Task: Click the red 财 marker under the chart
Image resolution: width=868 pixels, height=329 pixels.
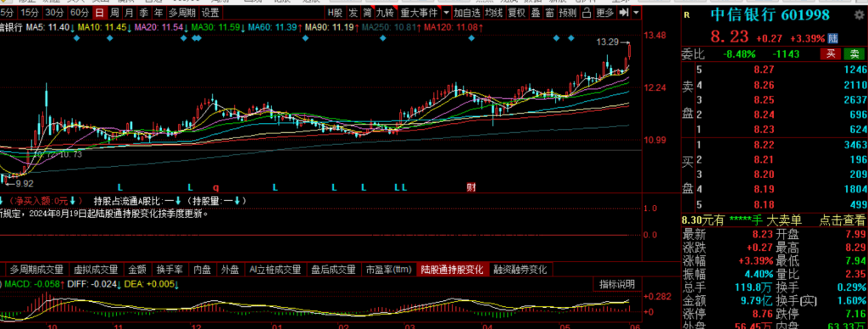Action: pyautogui.click(x=471, y=187)
